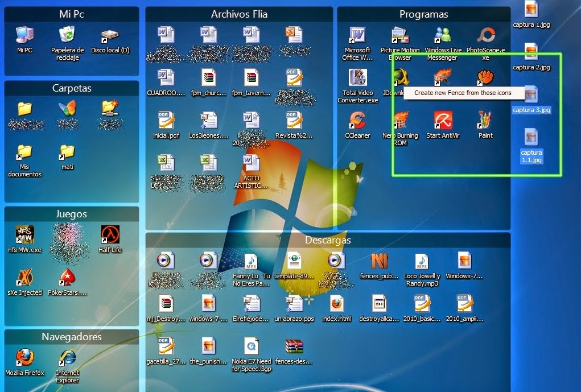Open ACTO ARTÍSTIC Word document
The image size is (581, 392).
point(251,163)
